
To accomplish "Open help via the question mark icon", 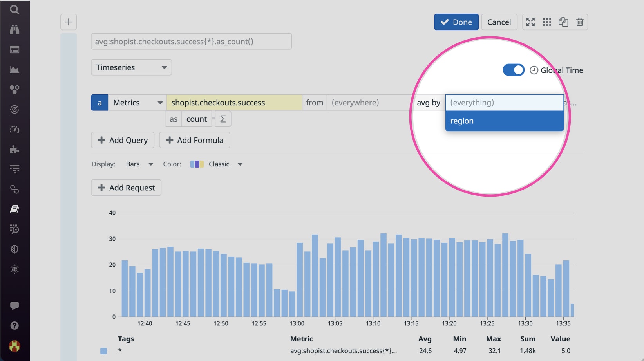I will tap(15, 325).
